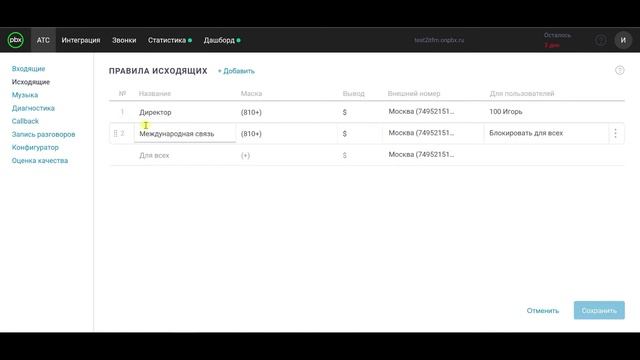640x360 pixels.
Task: Click the (810+) mask in Директор row
Action: click(x=251, y=112)
